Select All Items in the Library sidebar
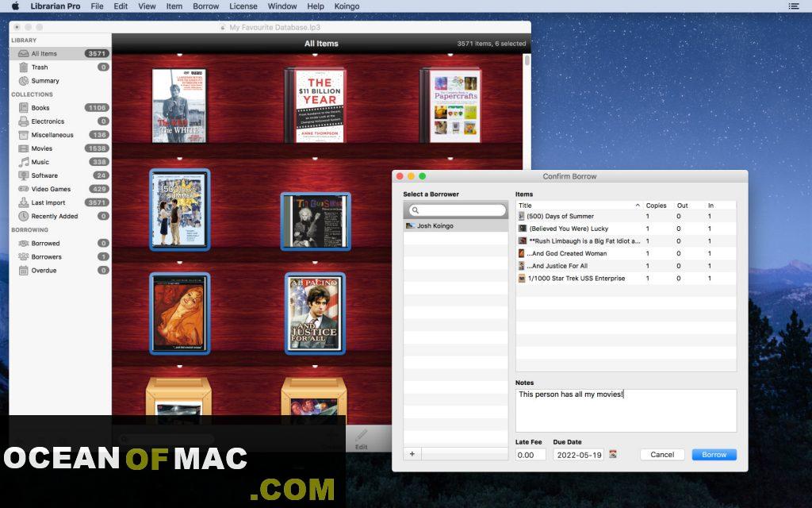Viewport: 812px width, 508px height. pyautogui.click(x=59, y=53)
